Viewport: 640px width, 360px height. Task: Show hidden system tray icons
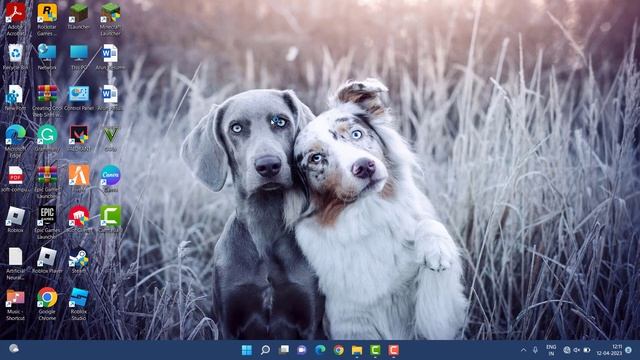pyautogui.click(x=523, y=350)
